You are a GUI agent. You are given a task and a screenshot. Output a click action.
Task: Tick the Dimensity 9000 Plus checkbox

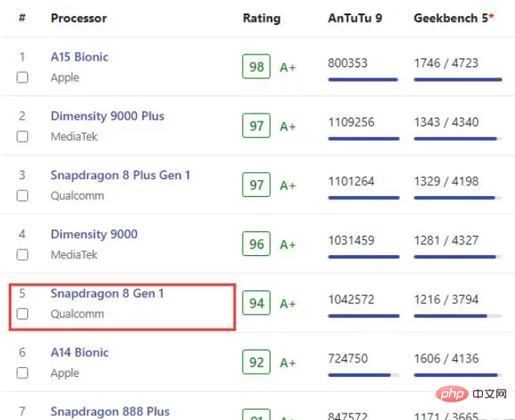tap(22, 137)
